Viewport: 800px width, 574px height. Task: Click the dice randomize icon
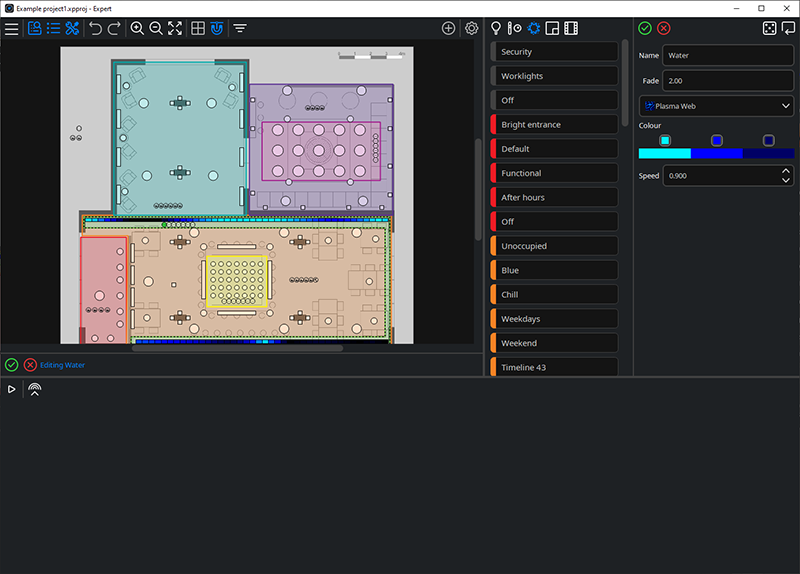tap(769, 28)
